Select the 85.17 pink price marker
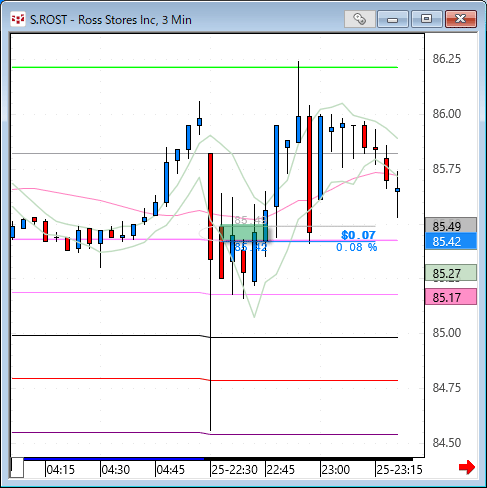 coord(451,297)
